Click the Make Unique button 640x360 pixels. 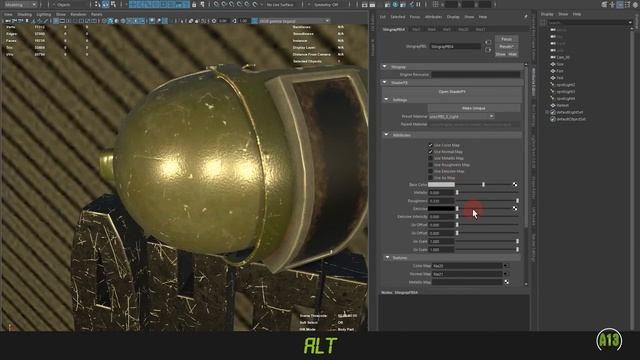[x=474, y=108]
